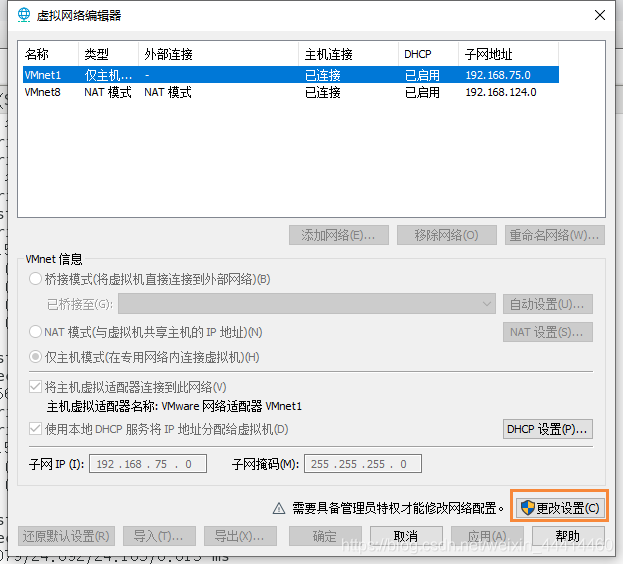Click 已连接 cell in VMnet1 row
The width and height of the screenshot is (623, 564).
(323, 75)
